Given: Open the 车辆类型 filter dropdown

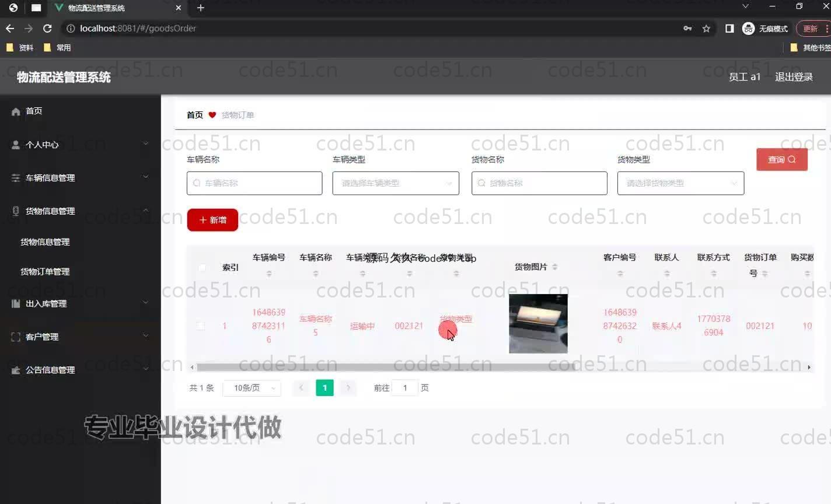Looking at the screenshot, I should tap(396, 183).
